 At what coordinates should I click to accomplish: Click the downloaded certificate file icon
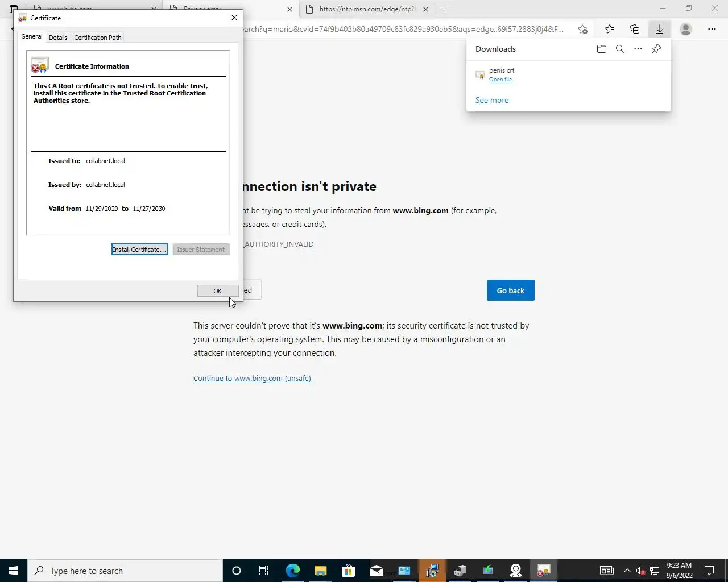click(480, 75)
